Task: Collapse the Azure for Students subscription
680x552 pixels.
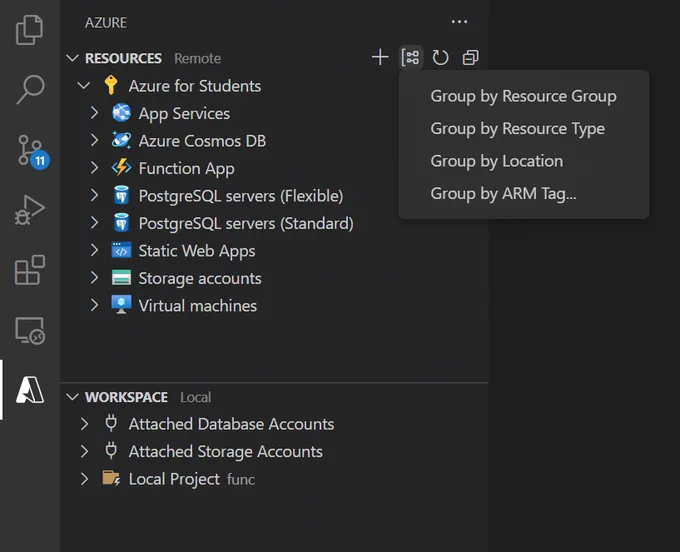Action: tap(83, 85)
